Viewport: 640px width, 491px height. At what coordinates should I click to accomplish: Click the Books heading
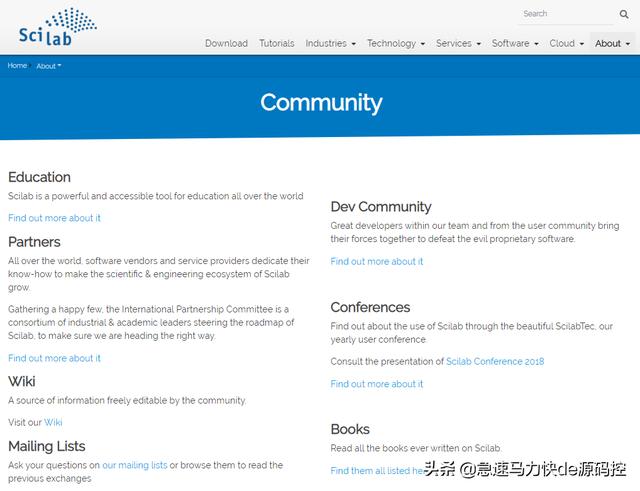click(350, 429)
